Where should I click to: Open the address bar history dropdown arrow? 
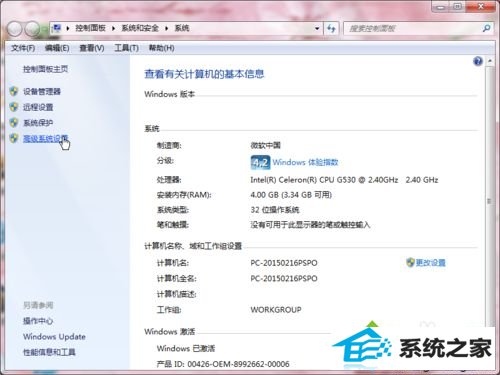click(x=317, y=29)
